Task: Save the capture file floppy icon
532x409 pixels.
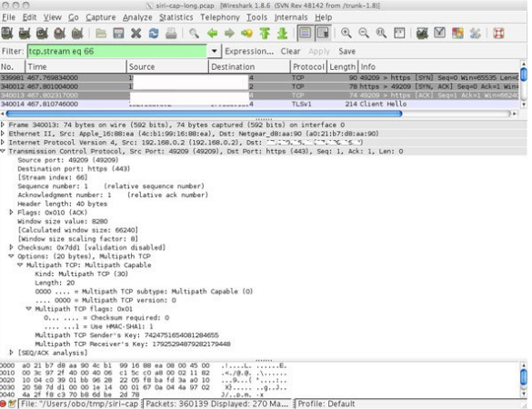Action: coord(118,34)
